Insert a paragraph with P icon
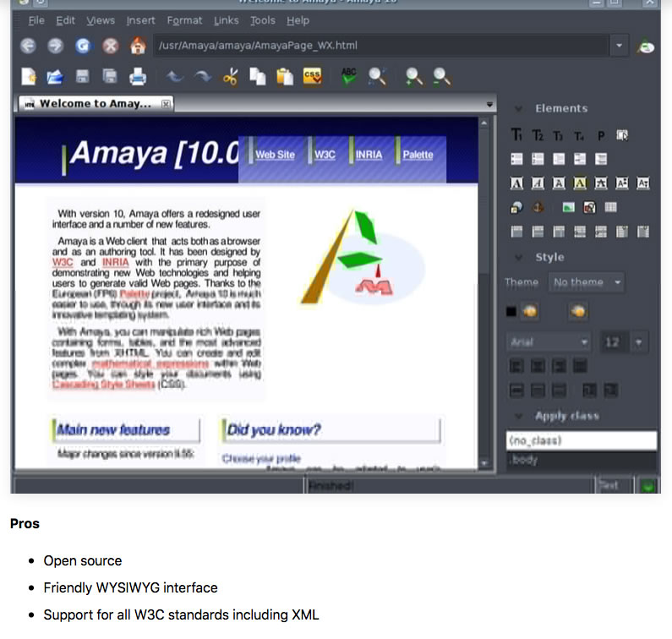Viewport: 672px width, 639px height. 600,135
